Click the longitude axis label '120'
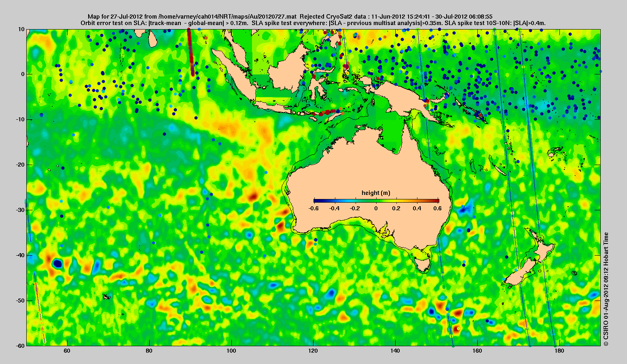Viewport: 627px width, 364px height. click(x=313, y=351)
